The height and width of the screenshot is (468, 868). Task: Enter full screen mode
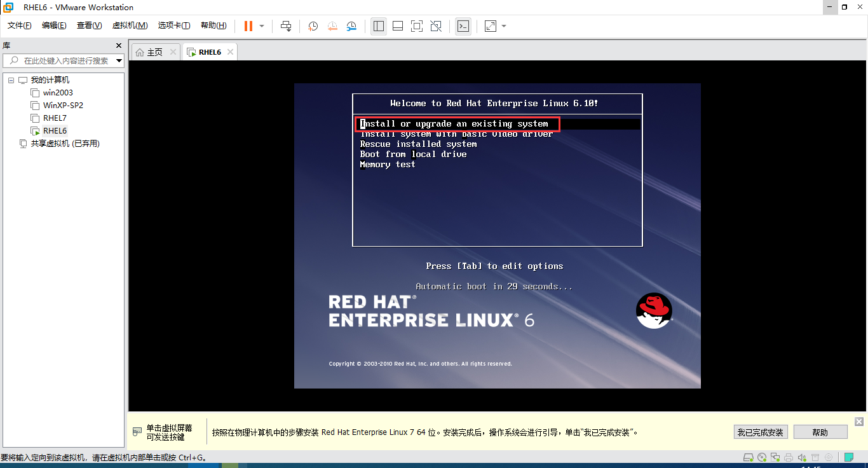(417, 26)
